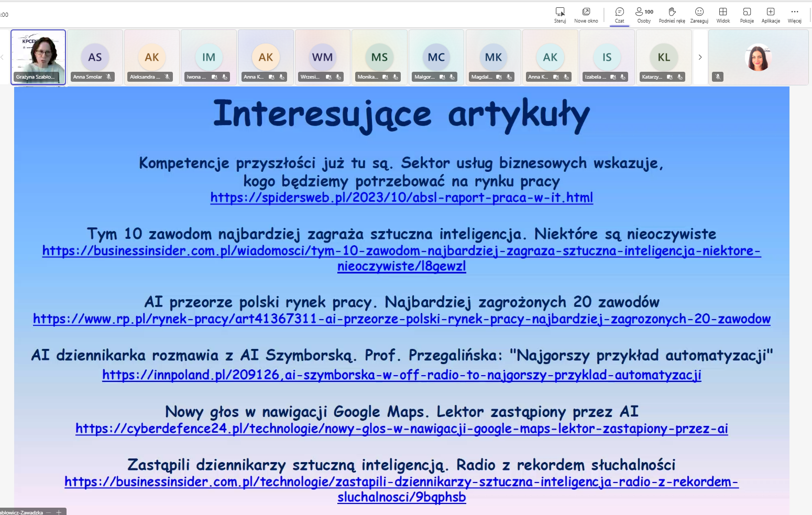Open the innpoland.pl ai-szymborska link
812x515 pixels.
click(402, 375)
